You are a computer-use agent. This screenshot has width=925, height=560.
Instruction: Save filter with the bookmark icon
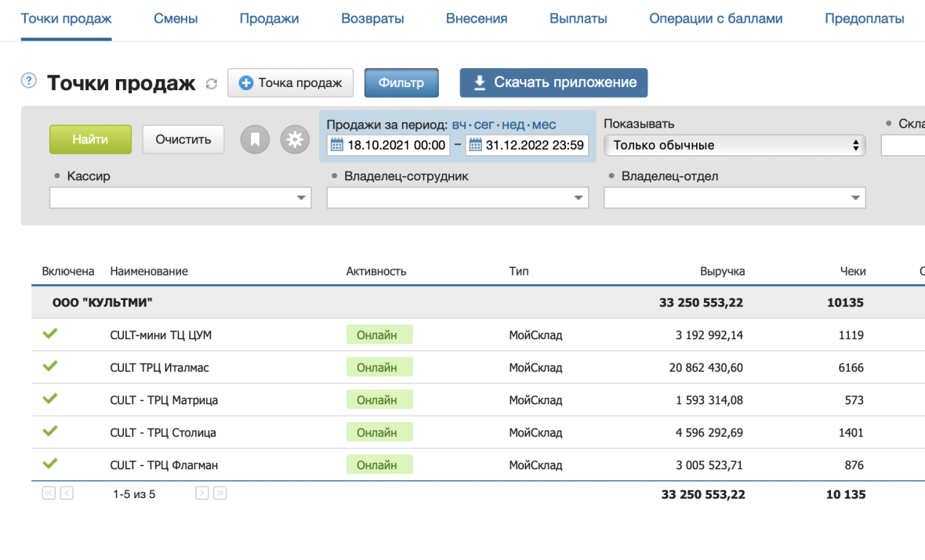[x=255, y=139]
